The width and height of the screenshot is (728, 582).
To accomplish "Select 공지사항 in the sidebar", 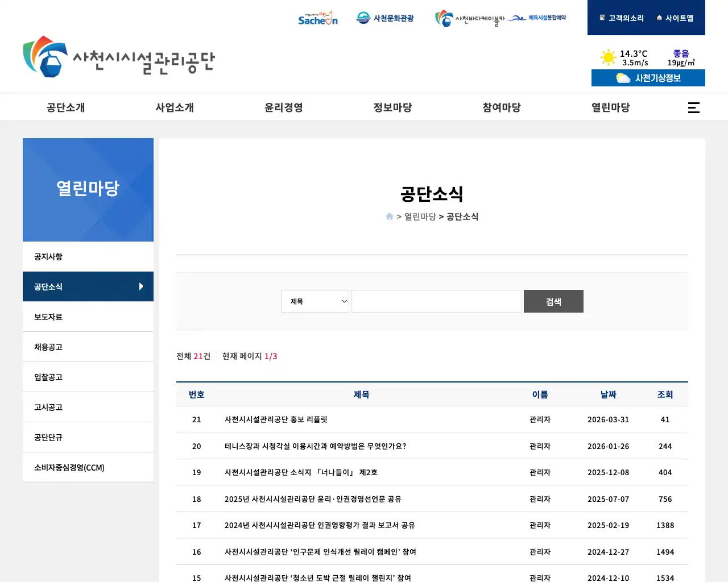I will (x=88, y=256).
